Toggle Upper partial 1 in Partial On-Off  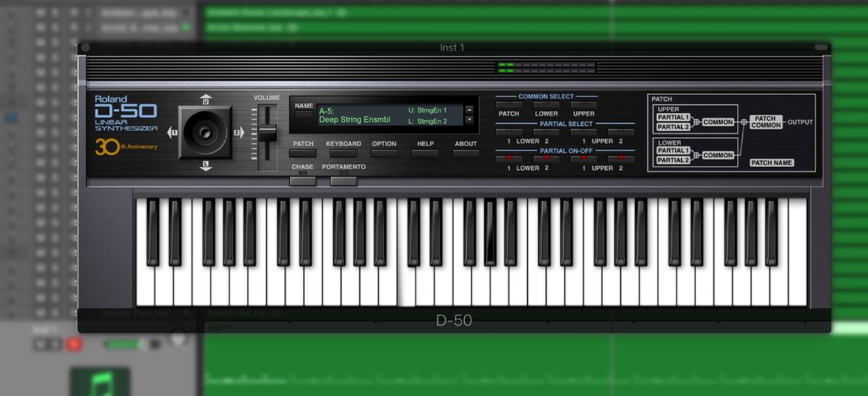tap(583, 159)
